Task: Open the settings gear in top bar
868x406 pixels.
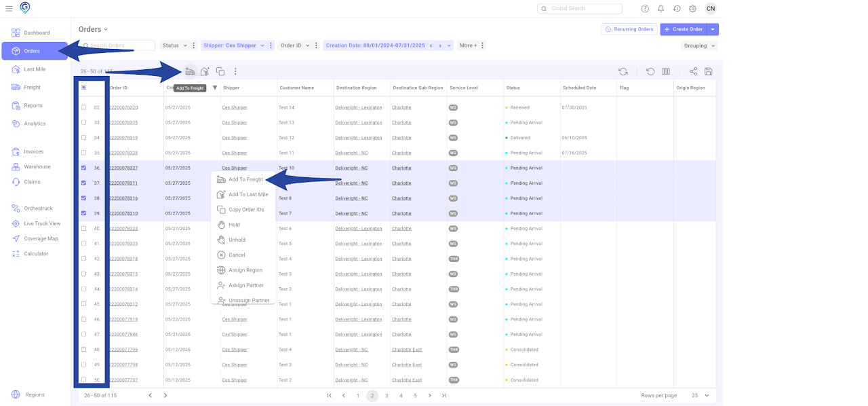Action: click(692, 9)
